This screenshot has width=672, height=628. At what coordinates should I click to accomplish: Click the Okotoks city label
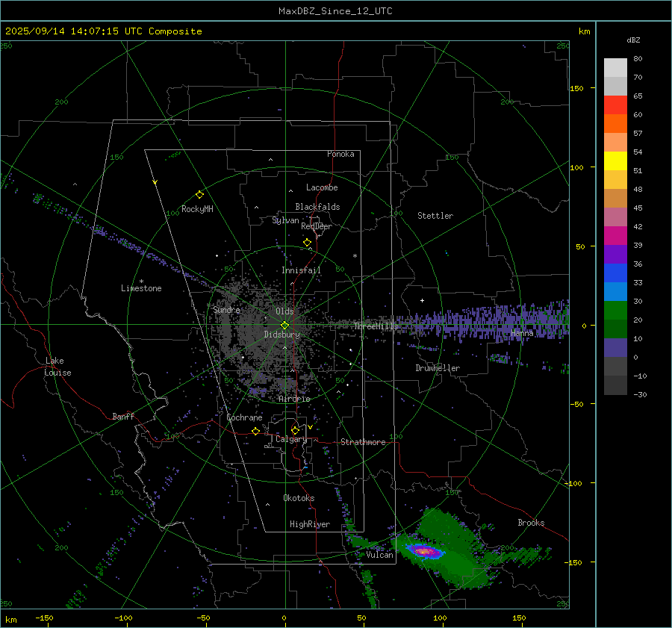(299, 498)
